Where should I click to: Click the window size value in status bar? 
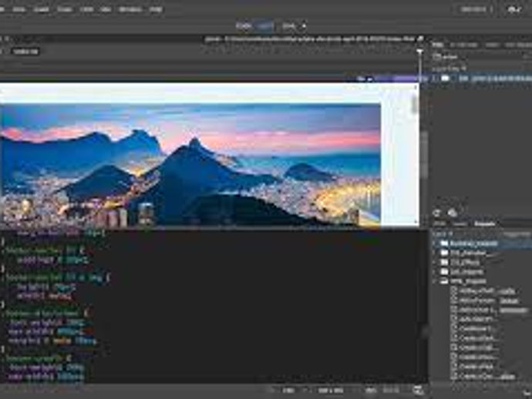click(331, 391)
